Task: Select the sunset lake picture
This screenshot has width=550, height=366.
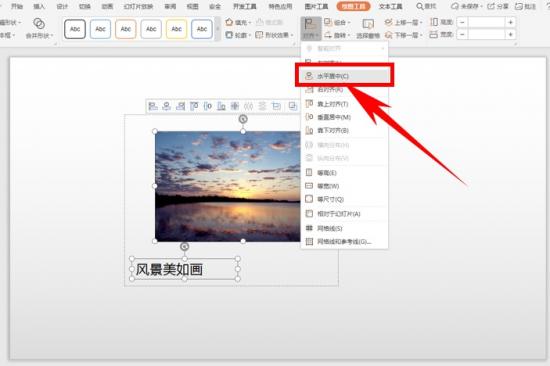Action: pyautogui.click(x=228, y=186)
